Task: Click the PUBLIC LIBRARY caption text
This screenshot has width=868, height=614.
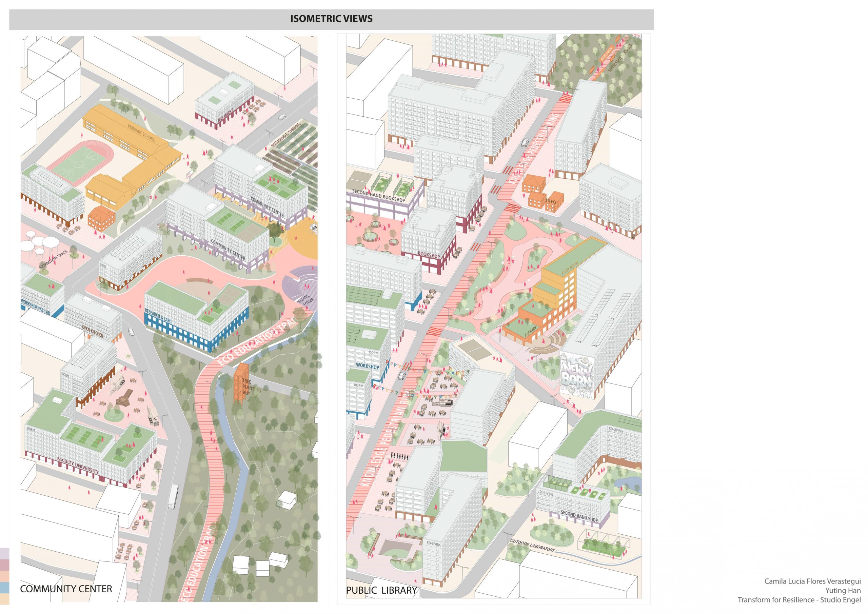Action: [x=381, y=590]
